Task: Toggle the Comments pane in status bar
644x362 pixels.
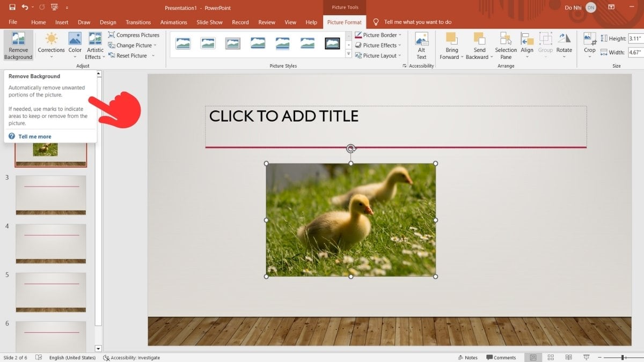Action: click(501, 357)
